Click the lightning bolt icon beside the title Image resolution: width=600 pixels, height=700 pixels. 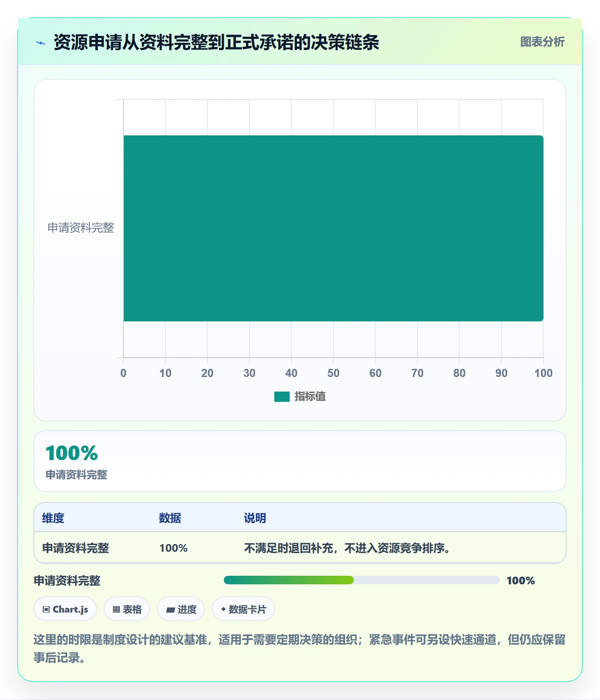coord(41,43)
